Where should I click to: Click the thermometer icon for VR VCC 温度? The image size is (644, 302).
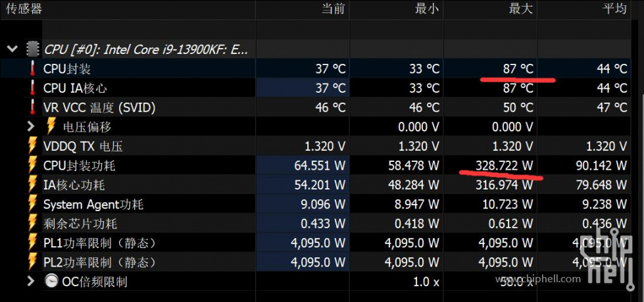pos(33,107)
